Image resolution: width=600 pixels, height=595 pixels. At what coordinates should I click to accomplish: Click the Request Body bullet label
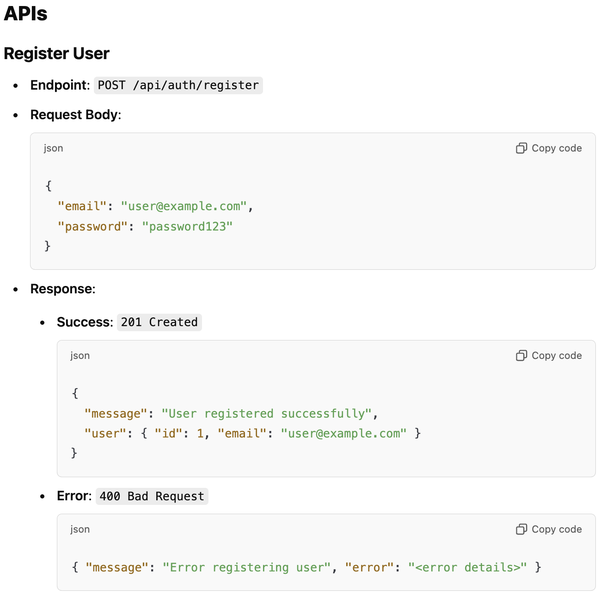tap(75, 115)
